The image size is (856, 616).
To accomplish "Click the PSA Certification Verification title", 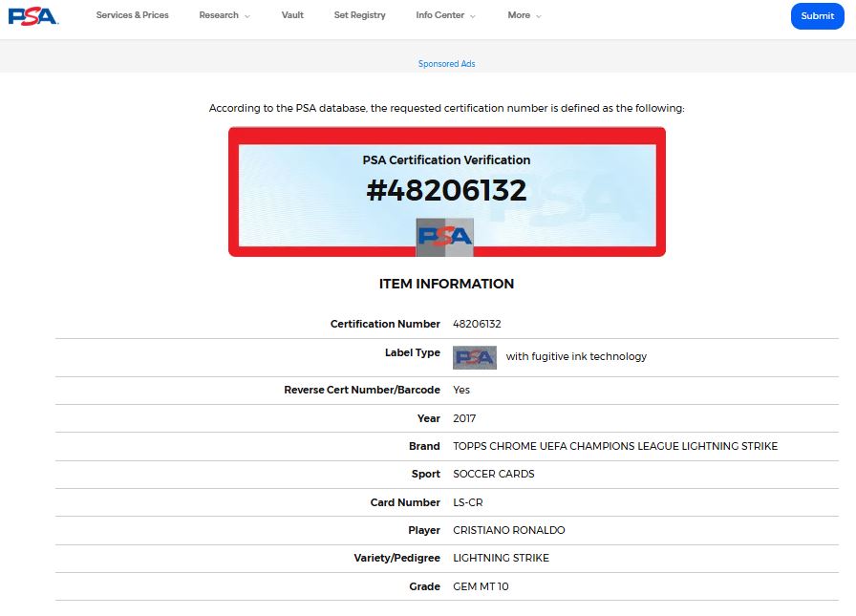I will coord(446,160).
